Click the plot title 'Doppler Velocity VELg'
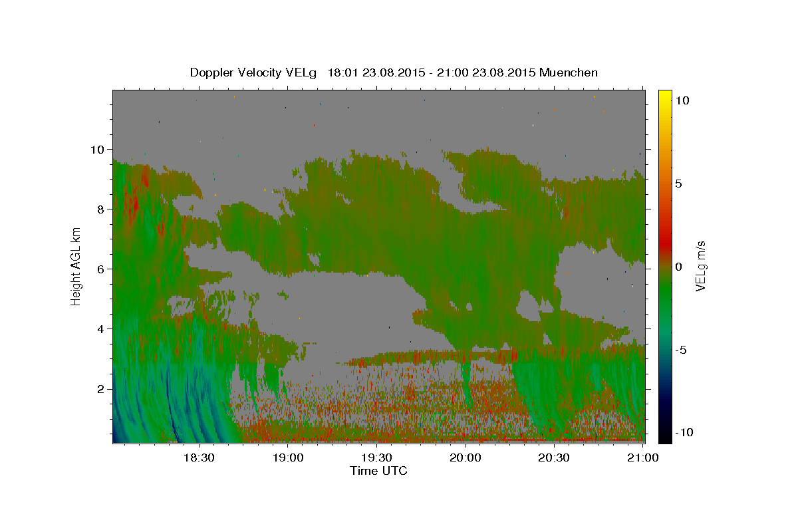Viewport: 798px width, 532px height. point(255,72)
